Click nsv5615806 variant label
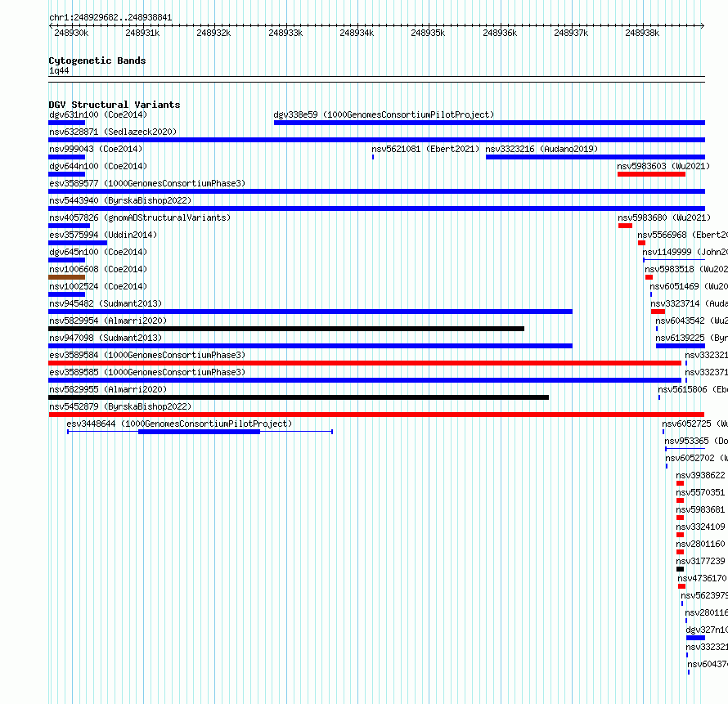Screen dimensions: 728x704 pos(693,389)
